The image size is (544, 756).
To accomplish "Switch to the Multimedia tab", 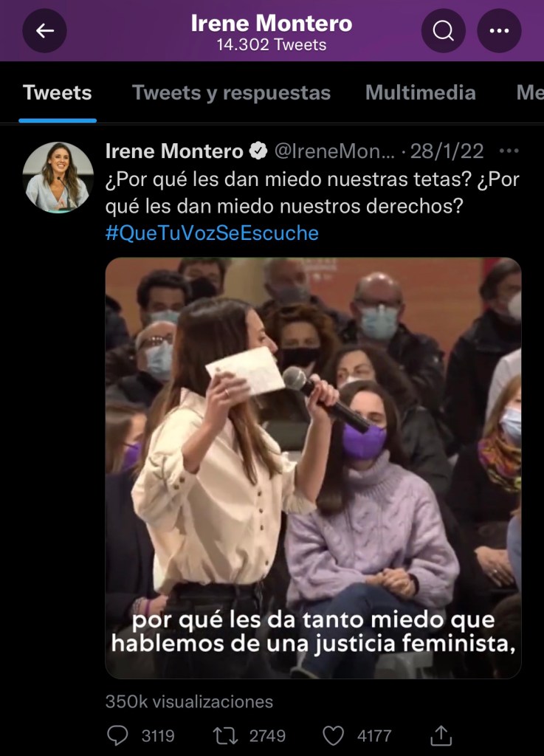I will [421, 92].
